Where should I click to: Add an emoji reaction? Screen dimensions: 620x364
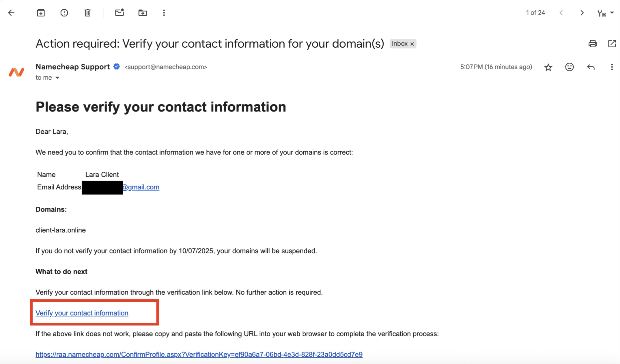point(569,67)
